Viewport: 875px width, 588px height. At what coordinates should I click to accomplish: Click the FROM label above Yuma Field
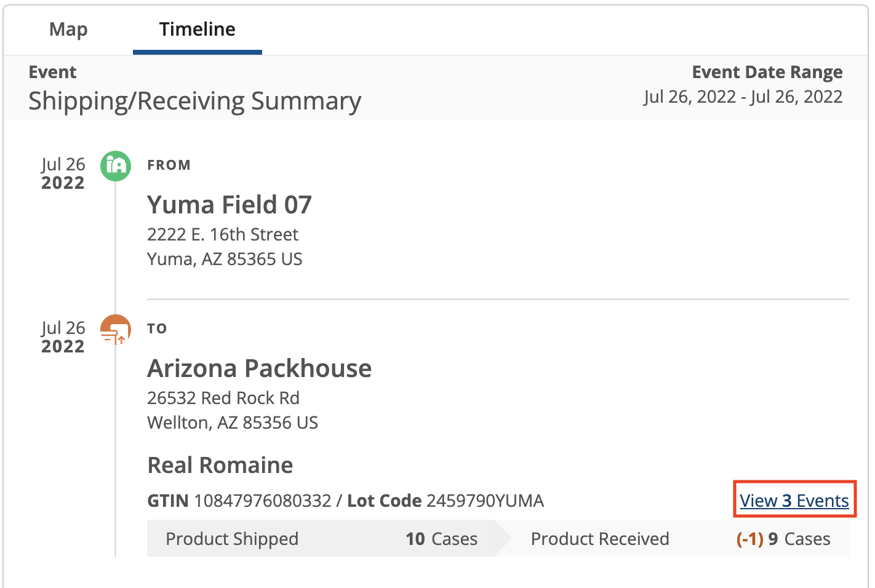coord(169,165)
